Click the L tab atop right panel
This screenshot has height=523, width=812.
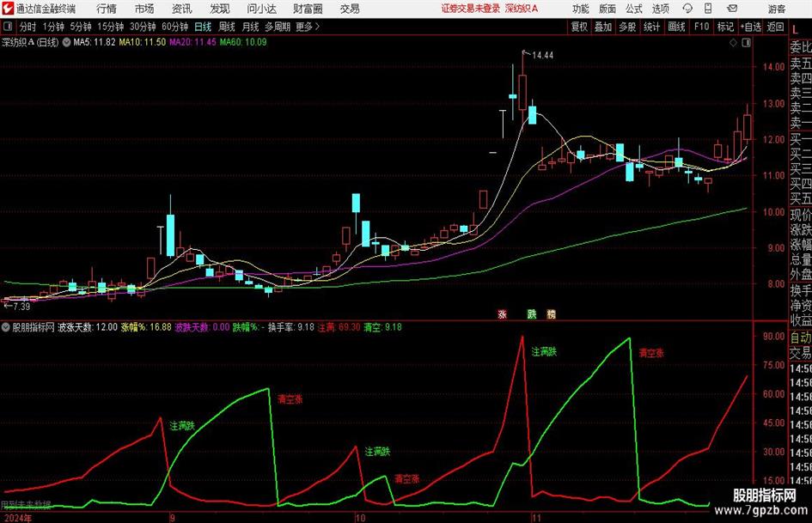click(796, 31)
